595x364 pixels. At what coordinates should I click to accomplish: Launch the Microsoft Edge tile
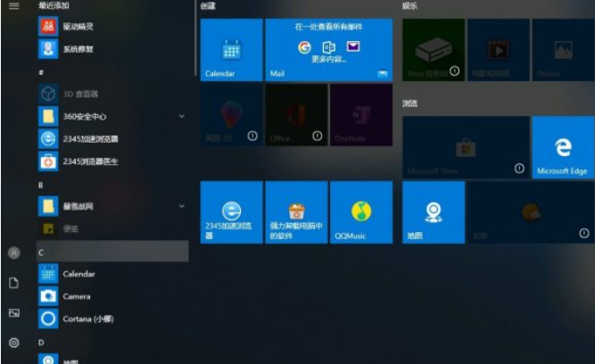pos(564,147)
